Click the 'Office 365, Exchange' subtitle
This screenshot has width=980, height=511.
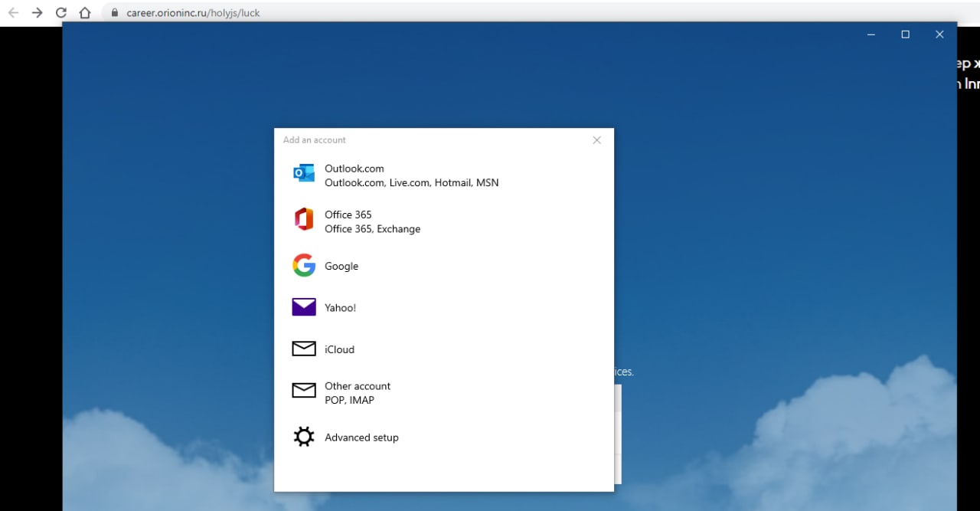pyautogui.click(x=372, y=228)
